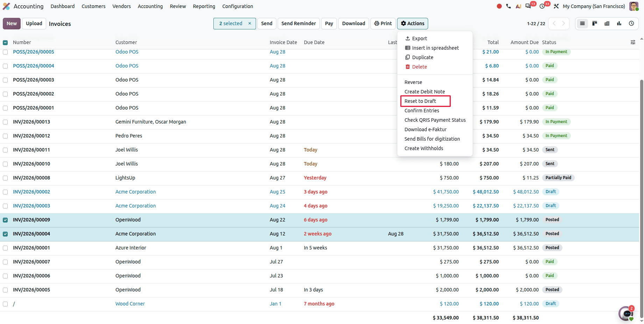Choose Export from Actions menu
This screenshot has width=644, height=324.
[435, 38]
